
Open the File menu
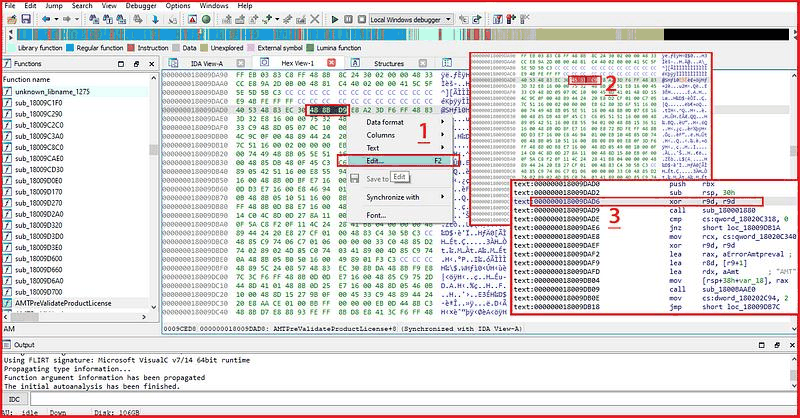point(10,6)
